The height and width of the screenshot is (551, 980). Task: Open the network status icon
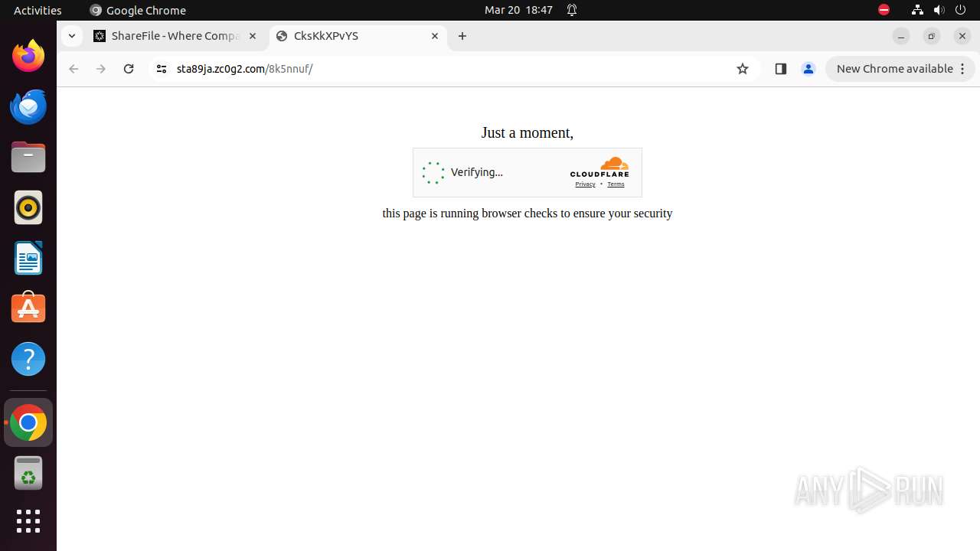917,10
